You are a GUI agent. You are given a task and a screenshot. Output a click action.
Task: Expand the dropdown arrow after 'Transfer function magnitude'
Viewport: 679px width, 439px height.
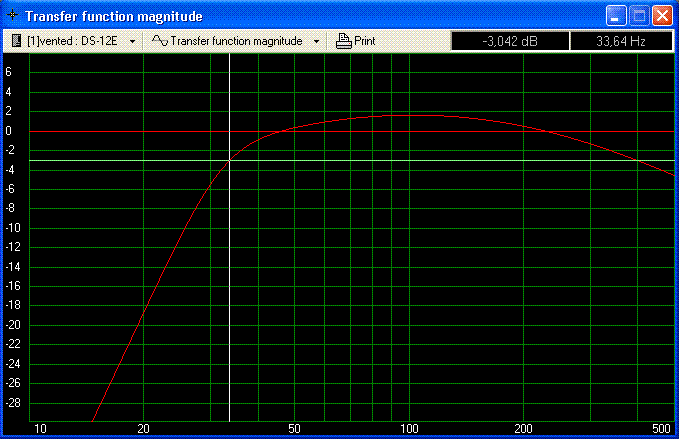tap(317, 42)
